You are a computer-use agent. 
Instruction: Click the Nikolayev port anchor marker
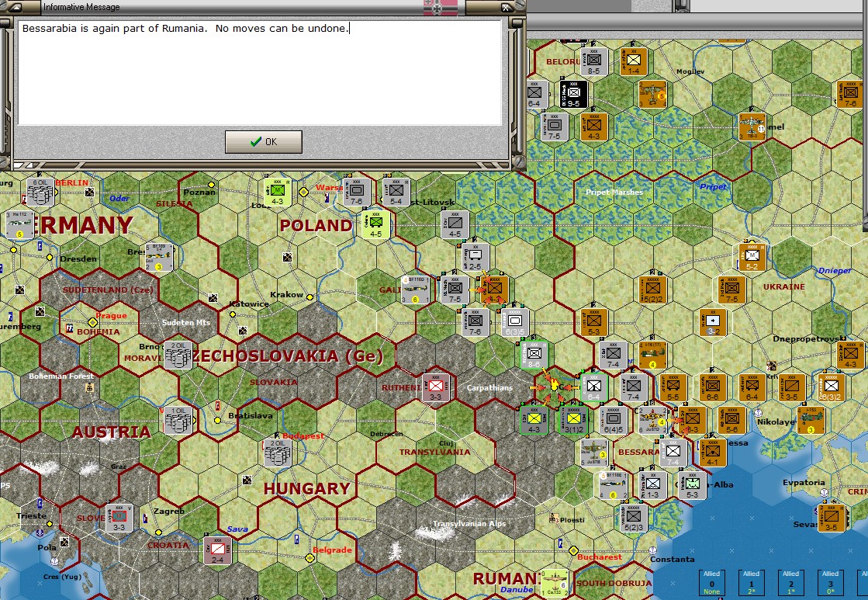[759, 413]
